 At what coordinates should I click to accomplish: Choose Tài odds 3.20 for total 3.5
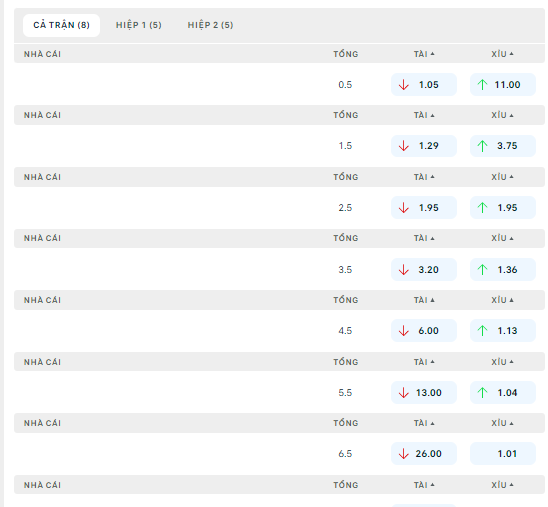tap(424, 269)
